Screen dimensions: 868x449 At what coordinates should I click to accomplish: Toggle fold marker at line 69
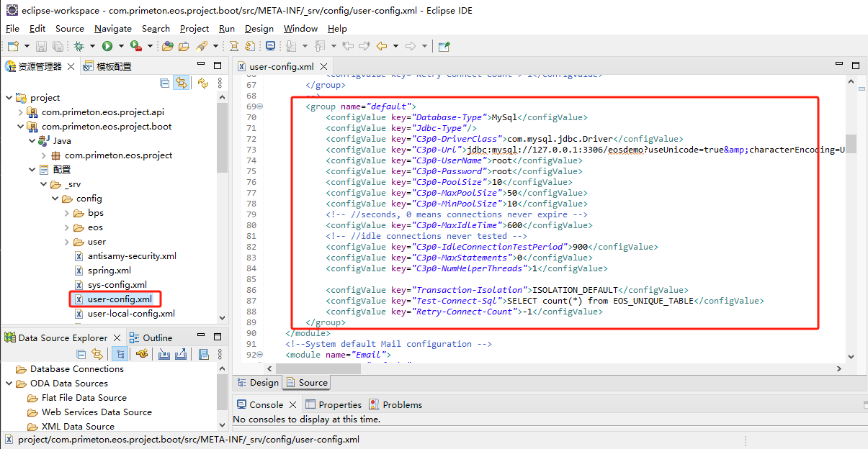[260, 106]
